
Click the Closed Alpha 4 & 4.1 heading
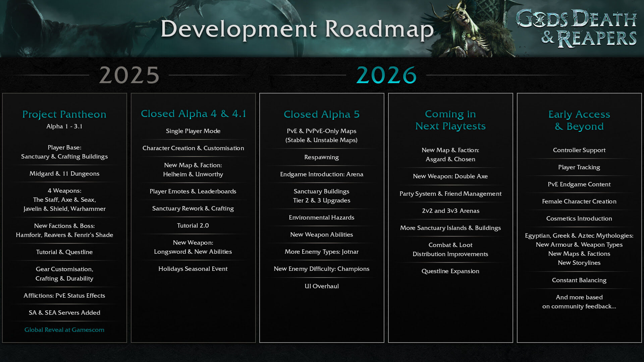[193, 114]
